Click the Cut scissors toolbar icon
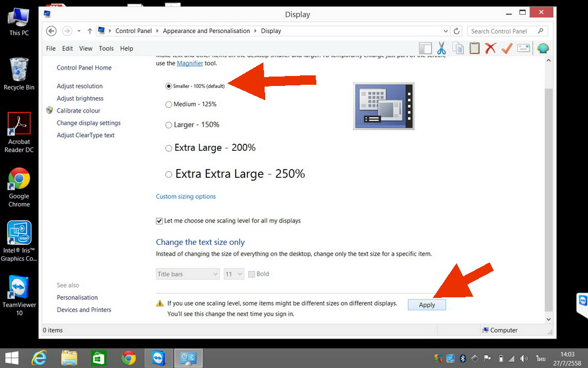The width and height of the screenshot is (588, 368). (442, 48)
